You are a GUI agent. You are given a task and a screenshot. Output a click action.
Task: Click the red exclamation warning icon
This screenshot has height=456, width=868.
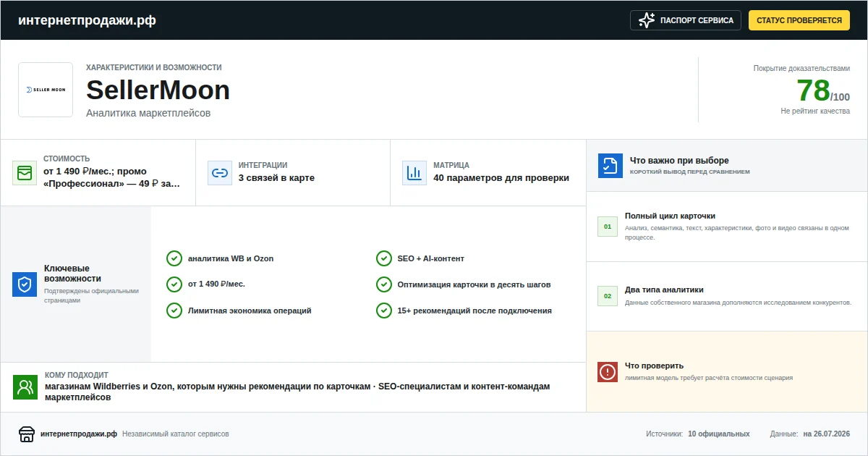click(x=608, y=371)
